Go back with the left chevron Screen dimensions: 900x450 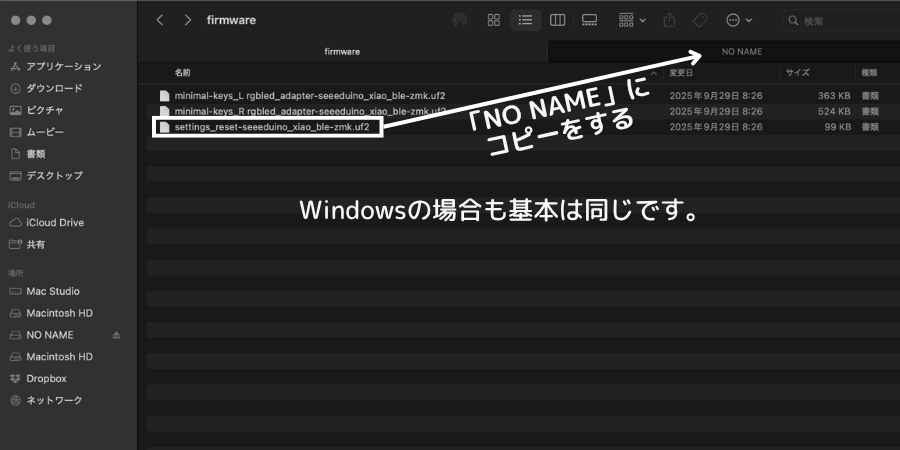pyautogui.click(x=161, y=20)
